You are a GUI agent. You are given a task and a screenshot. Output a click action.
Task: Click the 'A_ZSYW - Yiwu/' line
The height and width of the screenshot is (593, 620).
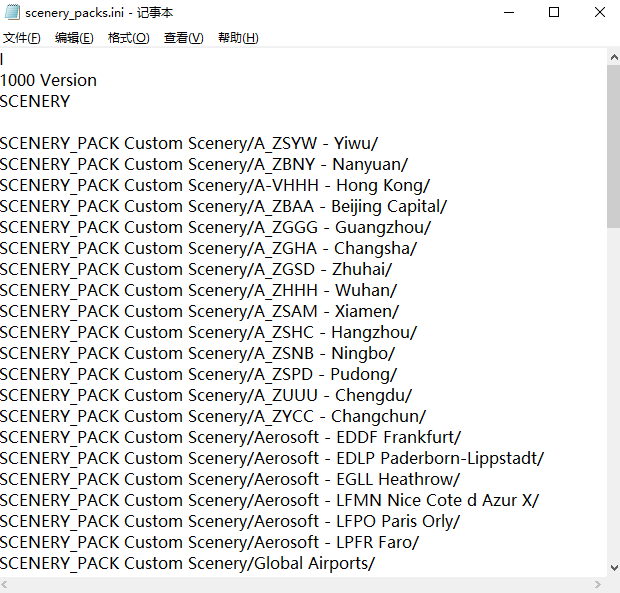click(x=189, y=143)
